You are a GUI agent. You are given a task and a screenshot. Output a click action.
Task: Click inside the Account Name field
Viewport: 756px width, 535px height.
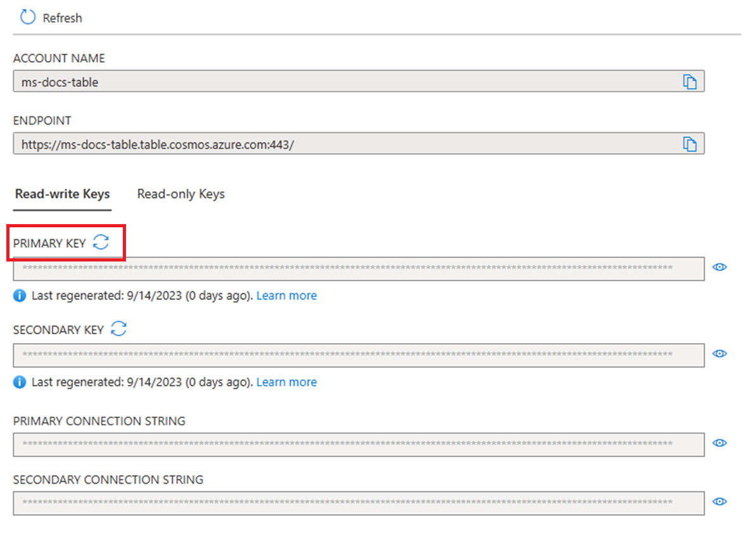tap(359, 82)
